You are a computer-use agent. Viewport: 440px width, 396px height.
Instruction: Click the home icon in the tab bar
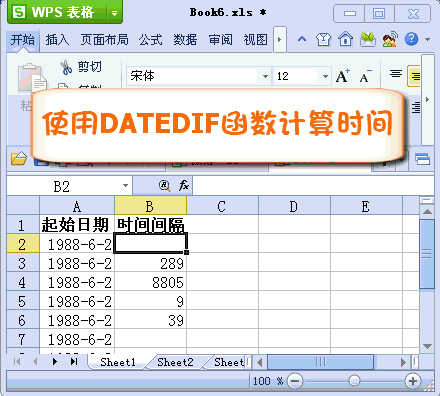pos(346,39)
